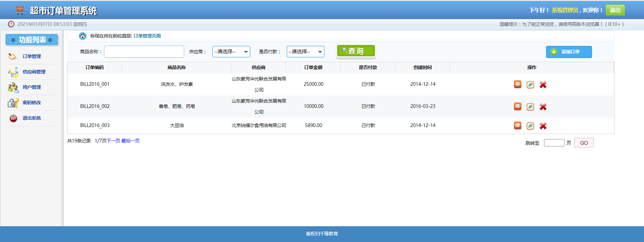
Task: Click order code BILL2016_003
Action: 95,125
